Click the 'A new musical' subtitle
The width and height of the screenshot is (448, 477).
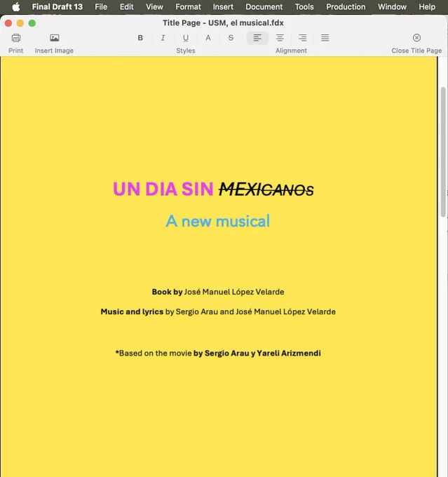point(218,221)
